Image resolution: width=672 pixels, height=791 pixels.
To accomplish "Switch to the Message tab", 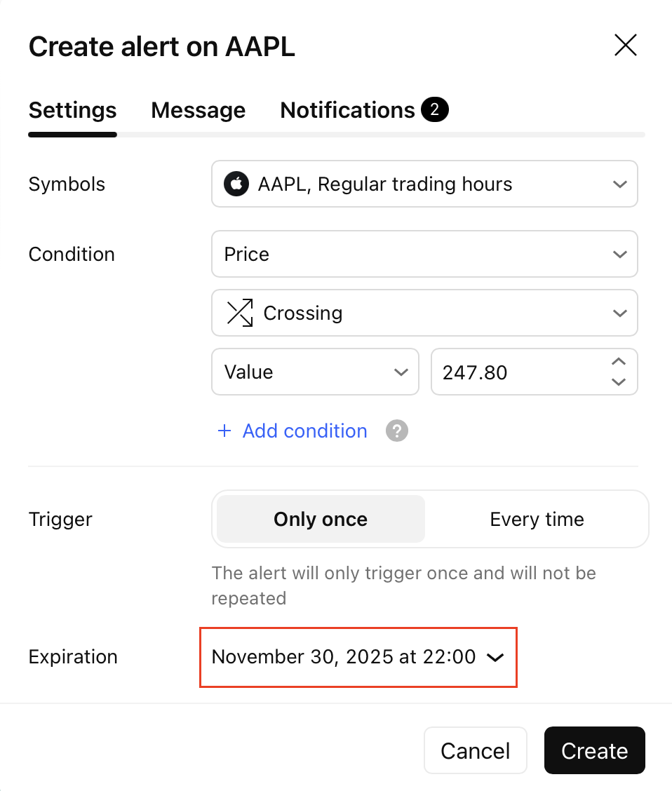I will (199, 110).
